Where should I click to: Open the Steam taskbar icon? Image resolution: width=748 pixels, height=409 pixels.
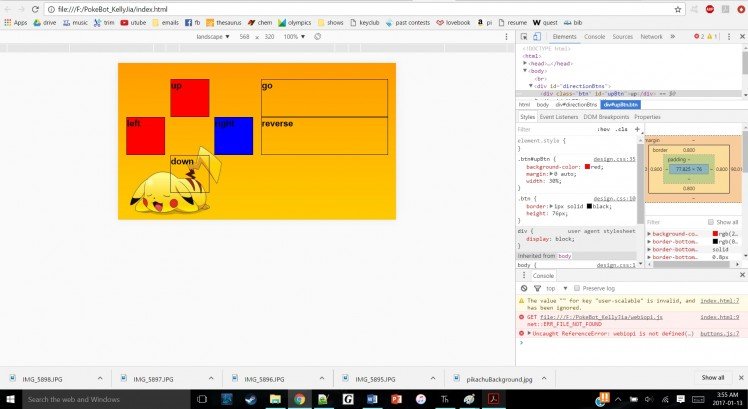click(250, 399)
